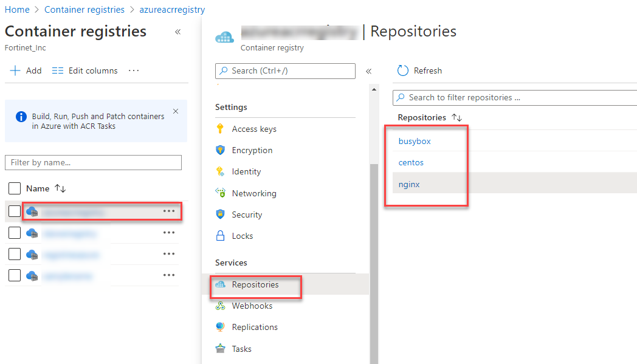Sort repositories using the Repositories arrows
Viewport: 637px width, 364px height.
[x=457, y=117]
